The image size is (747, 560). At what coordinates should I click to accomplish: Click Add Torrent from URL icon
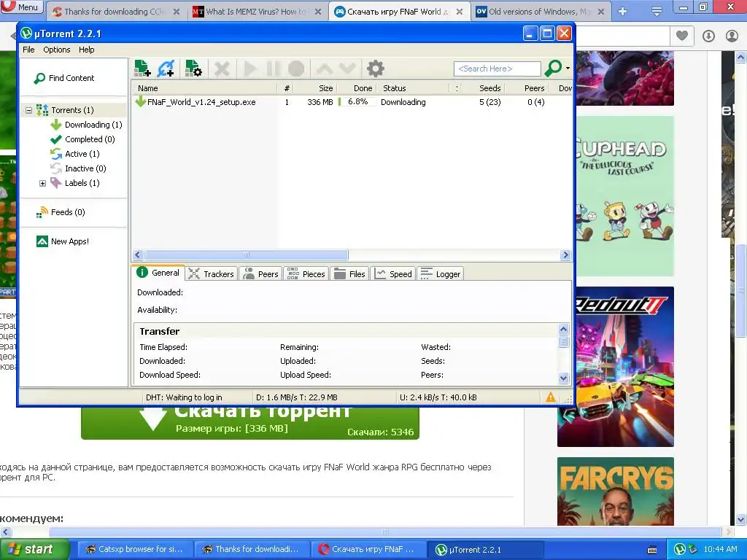tap(166, 69)
